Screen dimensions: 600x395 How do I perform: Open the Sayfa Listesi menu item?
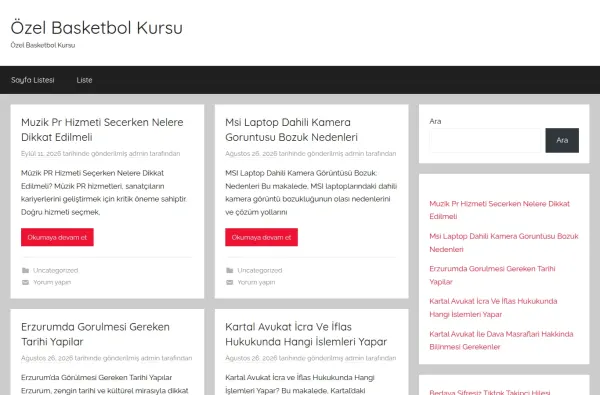[33, 80]
